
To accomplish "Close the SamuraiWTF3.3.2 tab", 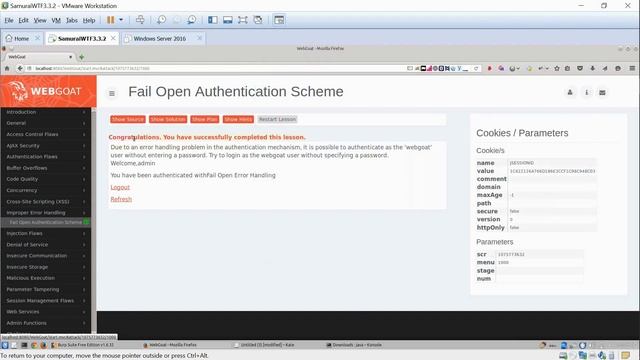I will click(x=113, y=38).
